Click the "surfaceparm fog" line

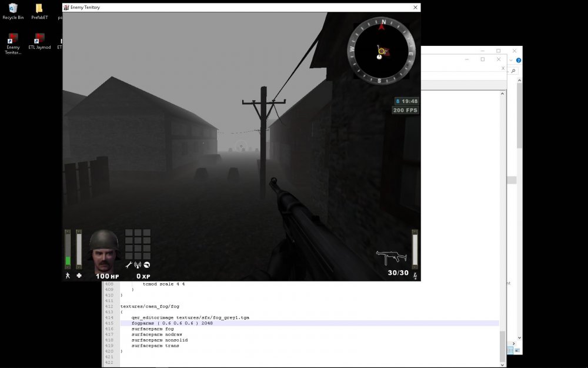[x=153, y=329]
